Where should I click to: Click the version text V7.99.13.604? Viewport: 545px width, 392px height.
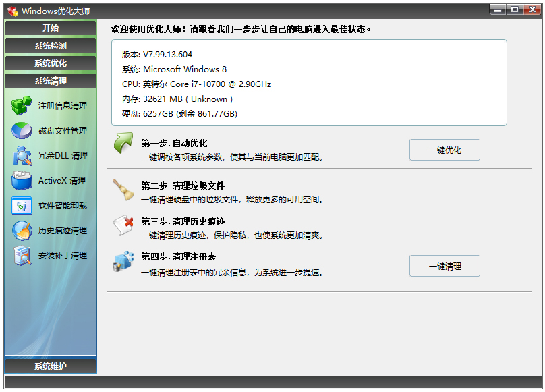coord(167,55)
